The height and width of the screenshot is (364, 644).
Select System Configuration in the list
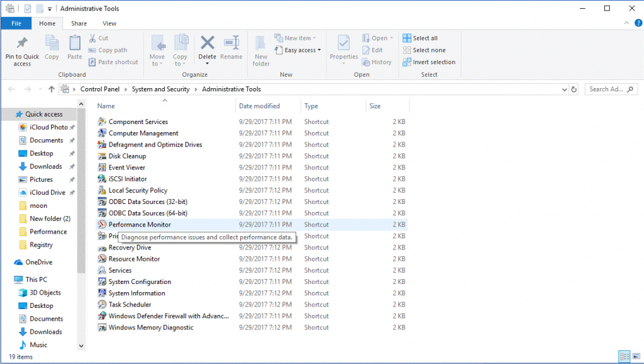pos(140,282)
